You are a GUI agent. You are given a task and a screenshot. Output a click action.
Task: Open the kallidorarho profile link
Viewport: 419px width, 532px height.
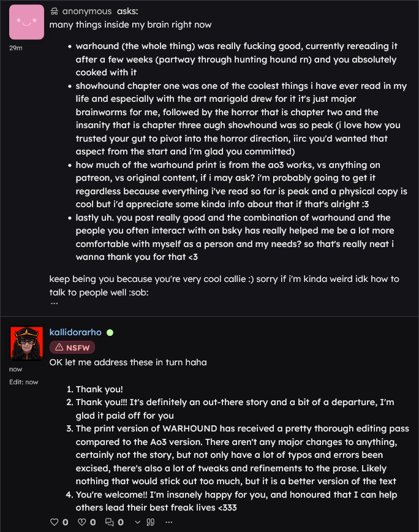[x=76, y=332]
